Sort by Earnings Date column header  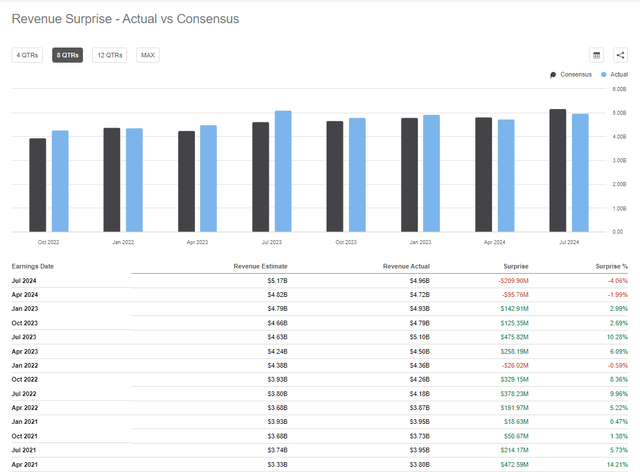(x=34, y=266)
